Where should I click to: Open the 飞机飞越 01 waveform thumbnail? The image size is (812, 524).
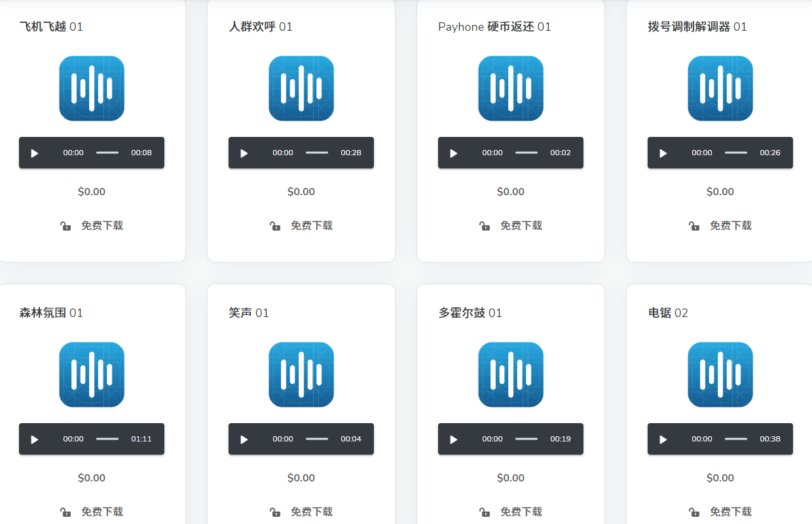pos(92,88)
